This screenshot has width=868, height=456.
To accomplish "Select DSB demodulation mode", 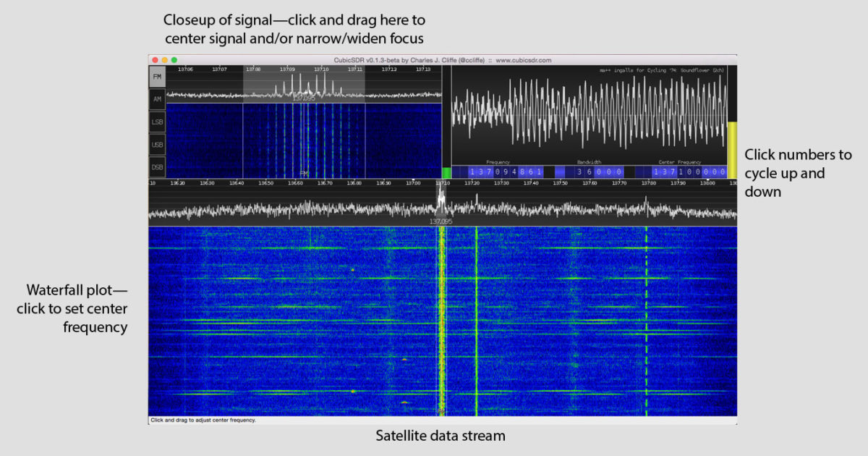I will (157, 166).
